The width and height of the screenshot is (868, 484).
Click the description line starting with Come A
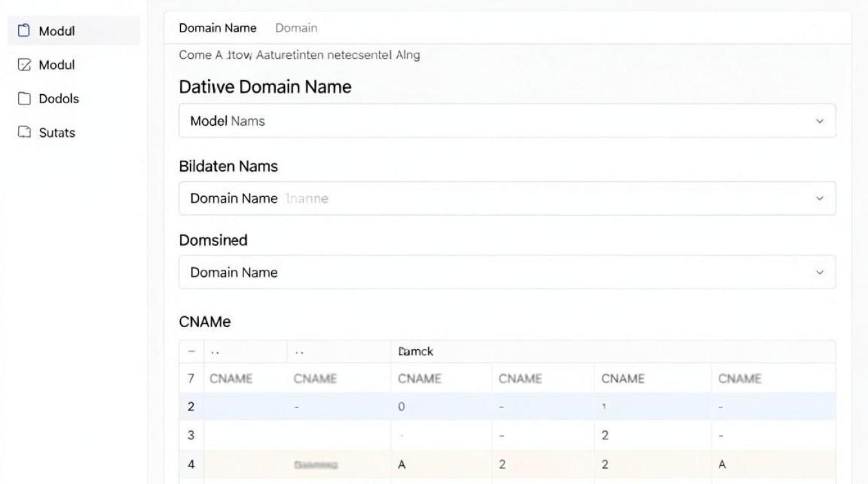coord(300,55)
